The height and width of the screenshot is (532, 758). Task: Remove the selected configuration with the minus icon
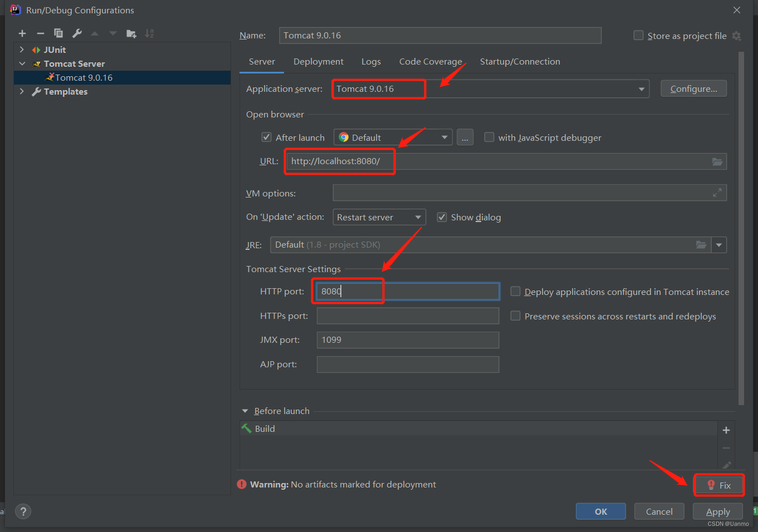click(x=41, y=33)
